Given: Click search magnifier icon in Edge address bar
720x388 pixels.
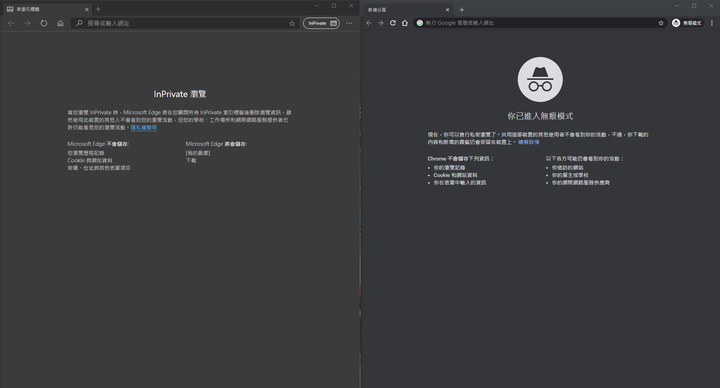Looking at the screenshot, I should click(79, 23).
